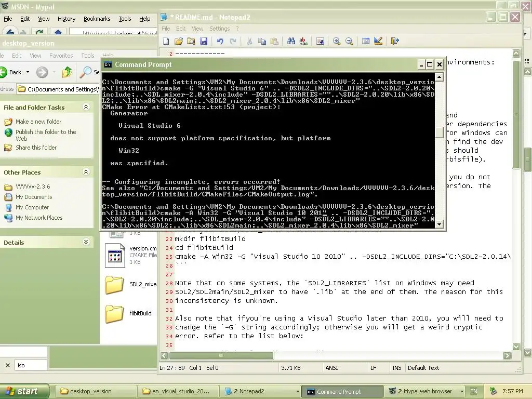The height and width of the screenshot is (399, 532).
Task: Click EN language indicator in tray
Action: pyautogui.click(x=474, y=391)
